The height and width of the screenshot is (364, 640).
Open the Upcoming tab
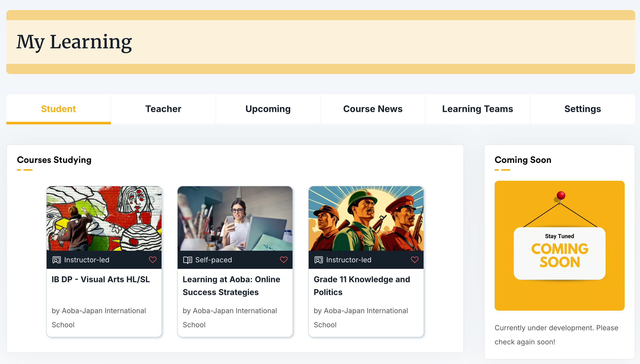(x=268, y=109)
